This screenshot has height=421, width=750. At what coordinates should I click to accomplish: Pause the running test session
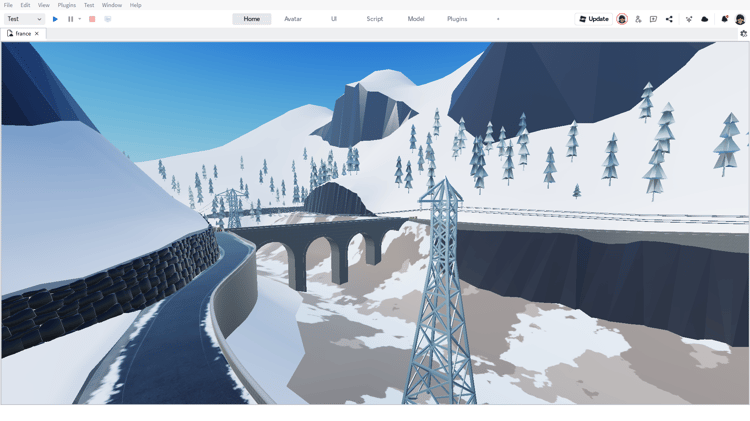70,19
